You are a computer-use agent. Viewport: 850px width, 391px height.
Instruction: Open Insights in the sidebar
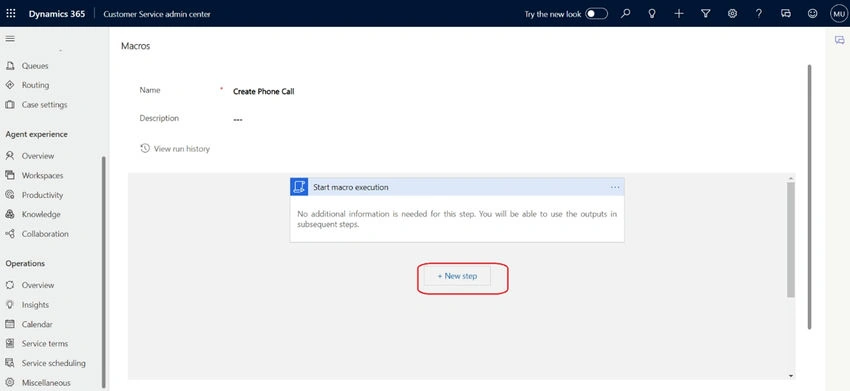point(35,305)
